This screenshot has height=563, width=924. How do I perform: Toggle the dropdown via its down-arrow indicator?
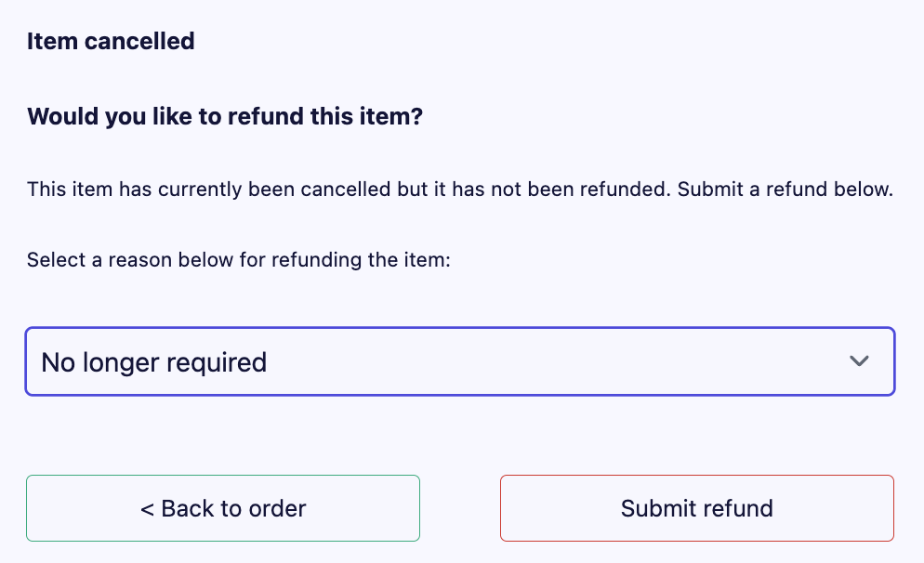click(x=859, y=361)
